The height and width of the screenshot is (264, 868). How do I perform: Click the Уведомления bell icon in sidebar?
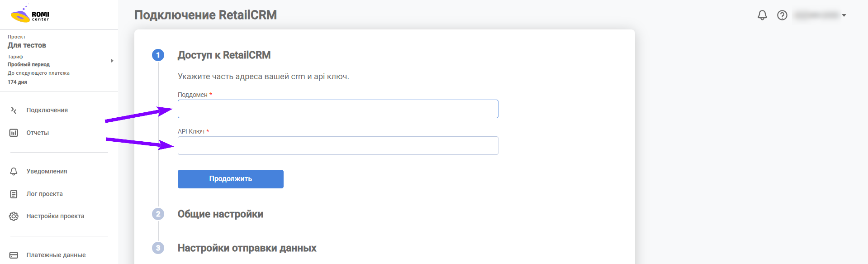point(14,171)
